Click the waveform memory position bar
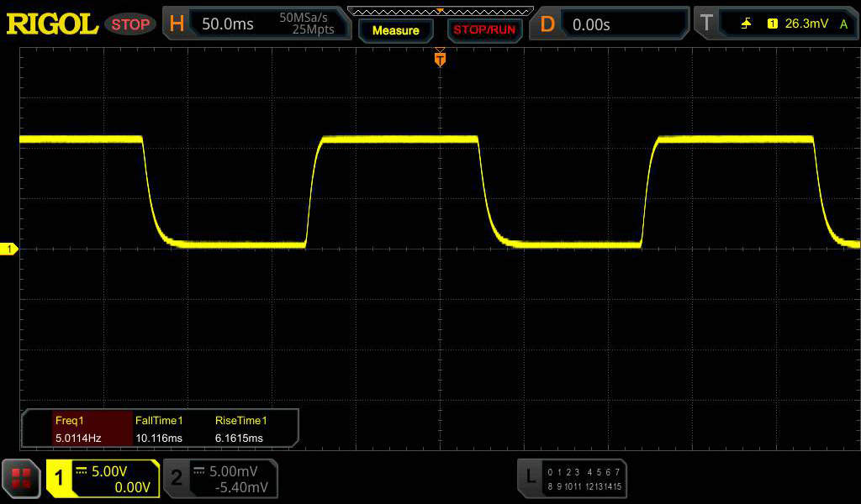 [x=440, y=11]
